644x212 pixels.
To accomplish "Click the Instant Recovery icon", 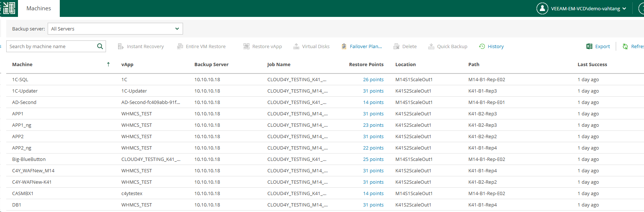I will tap(121, 46).
